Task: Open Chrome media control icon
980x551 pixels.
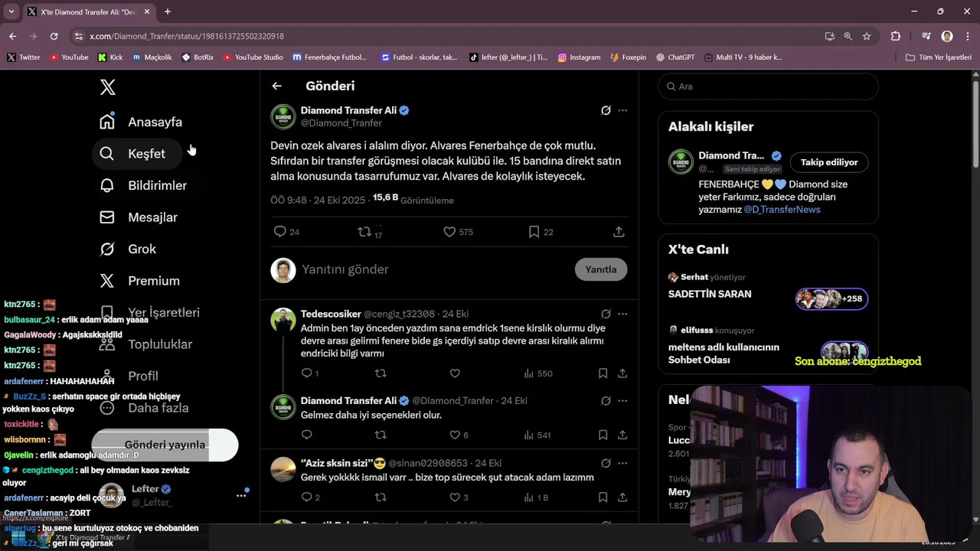Action: [x=926, y=36]
